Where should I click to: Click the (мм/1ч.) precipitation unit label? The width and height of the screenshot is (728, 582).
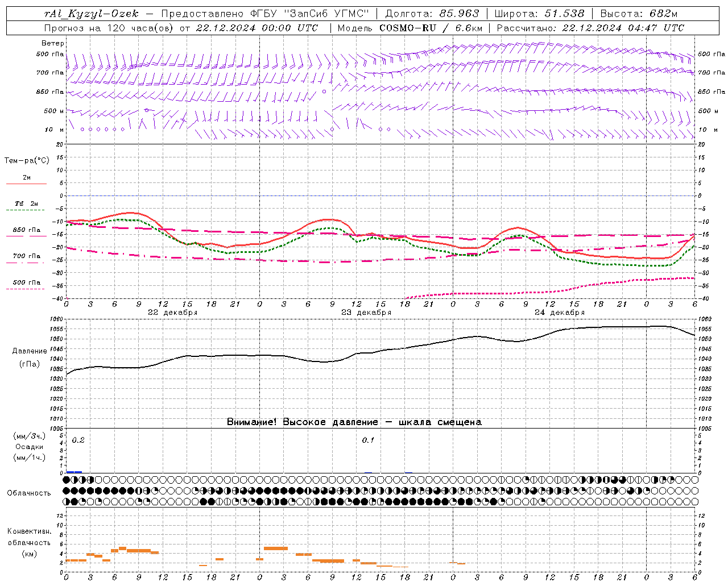(x=30, y=458)
